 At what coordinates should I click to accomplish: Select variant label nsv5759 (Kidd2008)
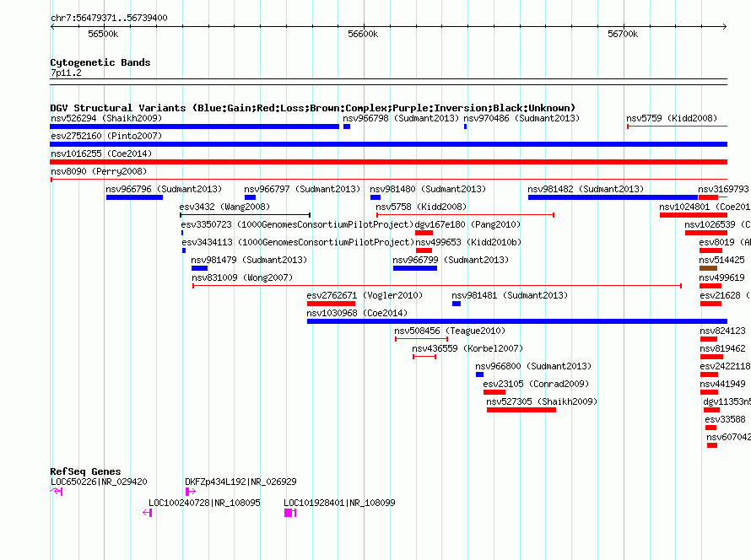point(672,118)
